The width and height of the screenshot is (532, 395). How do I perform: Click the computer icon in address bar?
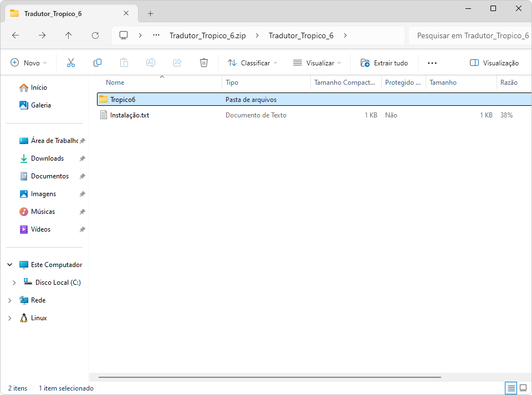pos(124,35)
